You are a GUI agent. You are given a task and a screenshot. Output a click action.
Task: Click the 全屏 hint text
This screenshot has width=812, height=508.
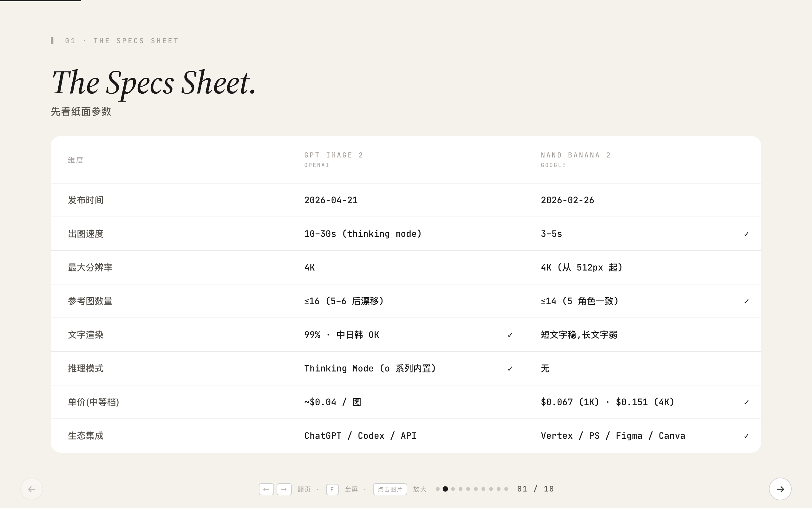[x=351, y=489]
